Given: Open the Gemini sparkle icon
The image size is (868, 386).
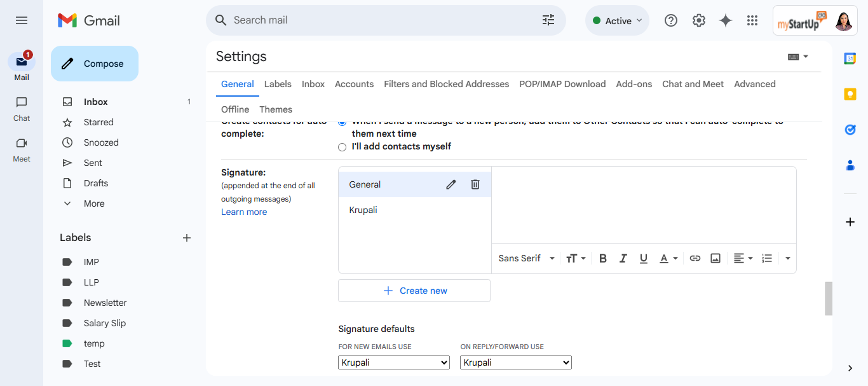Looking at the screenshot, I should coord(726,20).
